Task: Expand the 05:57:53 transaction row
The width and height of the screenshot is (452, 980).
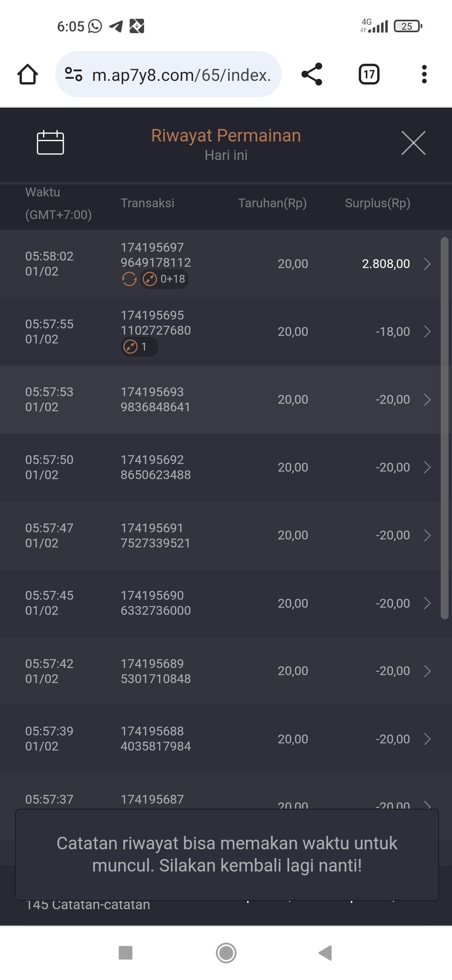Action: point(427,400)
